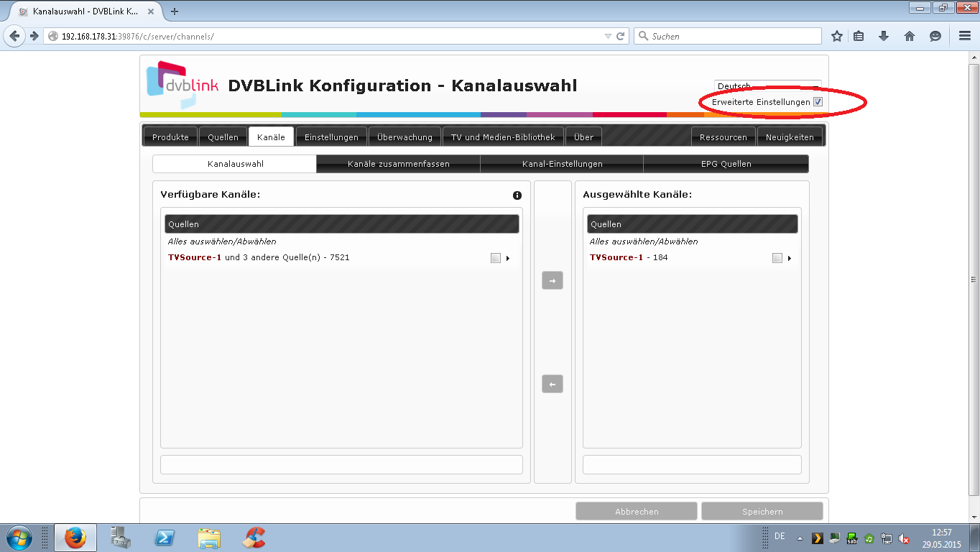Click the Suchen search box

pyautogui.click(x=727, y=36)
